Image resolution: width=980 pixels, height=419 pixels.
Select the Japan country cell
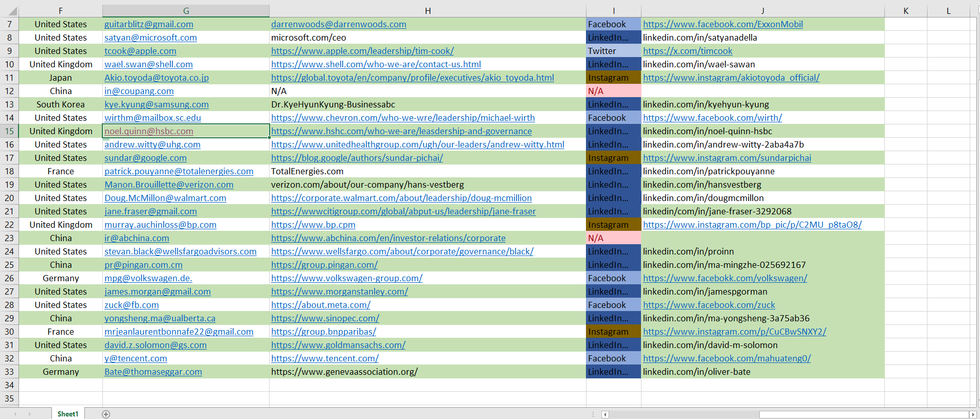coord(61,78)
